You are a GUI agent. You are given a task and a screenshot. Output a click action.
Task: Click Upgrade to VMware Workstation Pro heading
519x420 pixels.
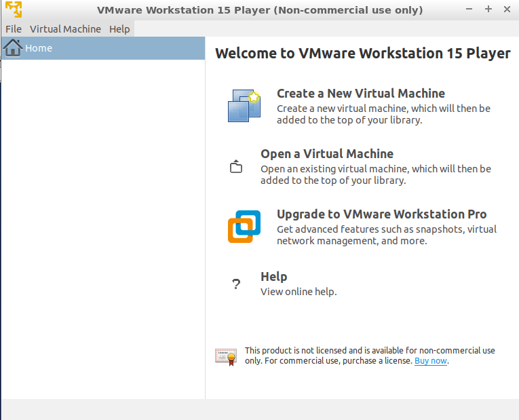pyautogui.click(x=382, y=214)
